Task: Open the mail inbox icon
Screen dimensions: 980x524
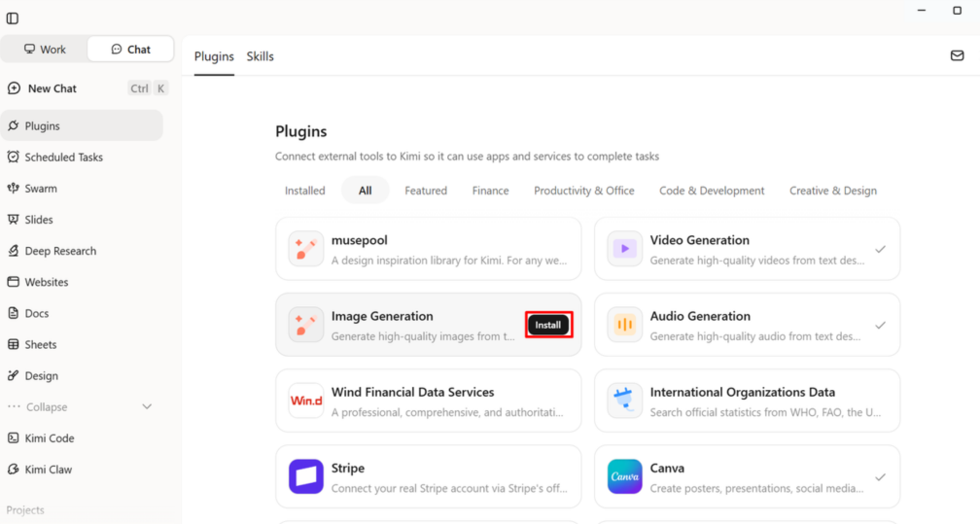Action: point(957,55)
